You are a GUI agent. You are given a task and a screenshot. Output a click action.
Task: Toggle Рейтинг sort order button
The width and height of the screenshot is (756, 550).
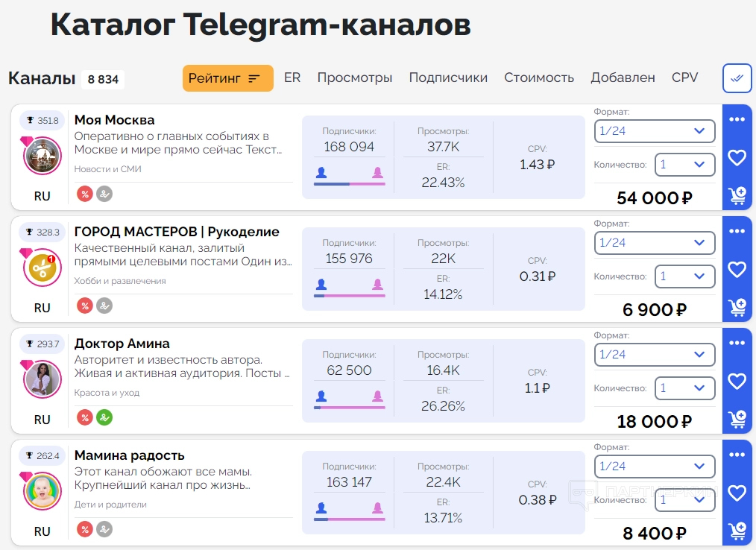pos(227,78)
